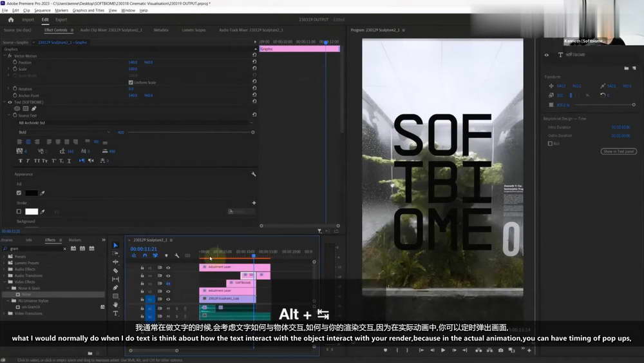The width and height of the screenshot is (644, 363).
Task: Open font style Bold dropdown
Action: pyautogui.click(x=64, y=132)
